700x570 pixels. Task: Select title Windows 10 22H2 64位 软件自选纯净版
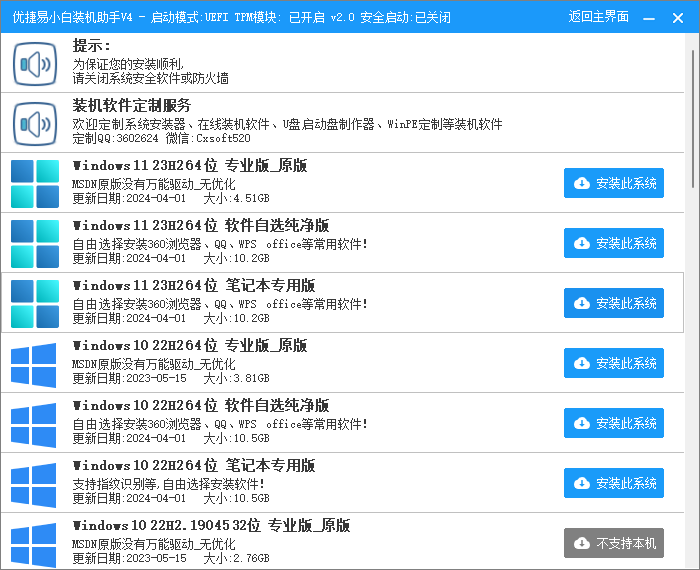pos(201,405)
